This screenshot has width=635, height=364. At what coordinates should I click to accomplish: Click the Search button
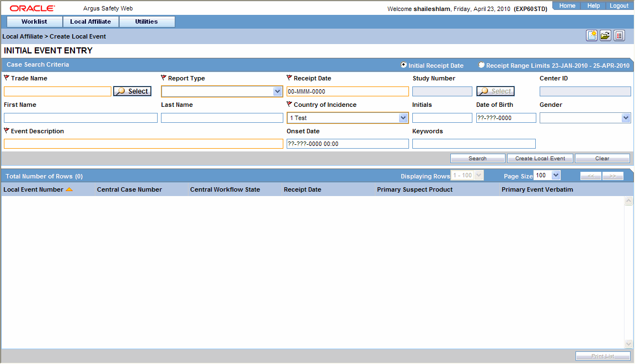tap(477, 158)
